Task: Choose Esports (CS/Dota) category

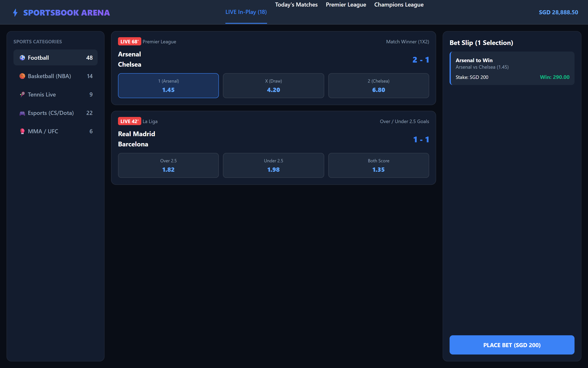Action: (x=55, y=113)
